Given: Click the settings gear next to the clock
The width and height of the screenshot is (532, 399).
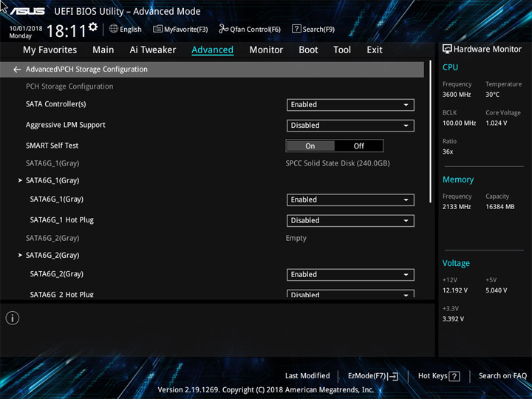Looking at the screenshot, I should click(92, 27).
